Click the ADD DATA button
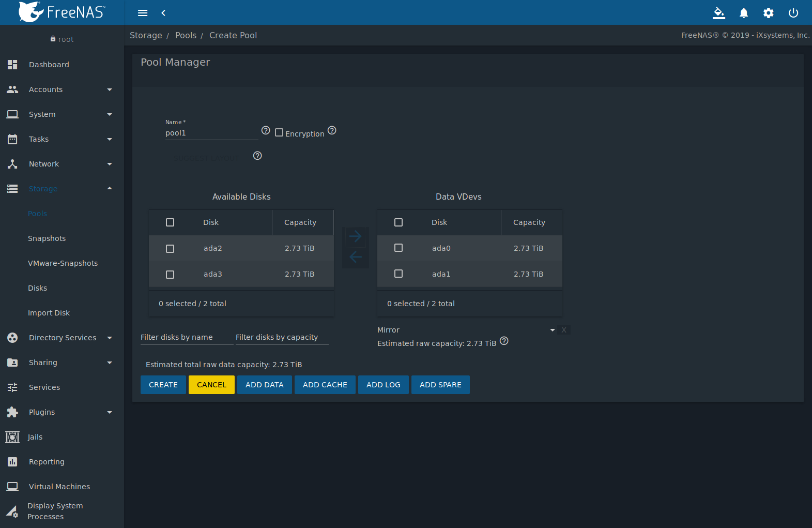Viewport: 812px width, 528px height. pos(265,385)
